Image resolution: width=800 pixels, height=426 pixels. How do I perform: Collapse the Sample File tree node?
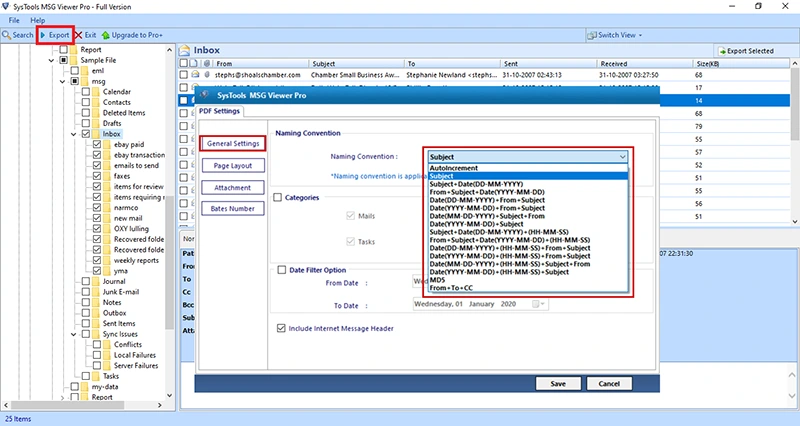click(51, 60)
